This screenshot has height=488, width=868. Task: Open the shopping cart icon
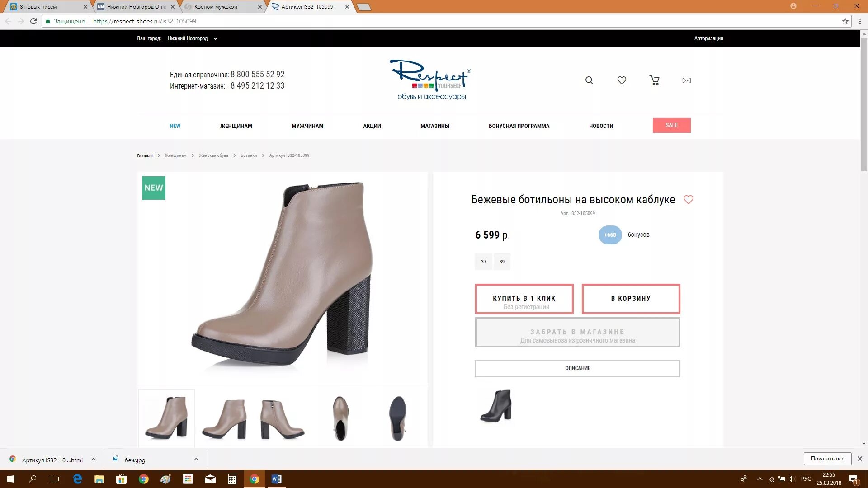tap(654, 80)
